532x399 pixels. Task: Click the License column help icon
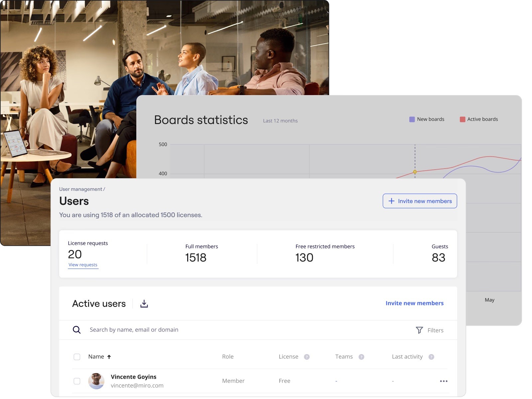[x=307, y=357]
